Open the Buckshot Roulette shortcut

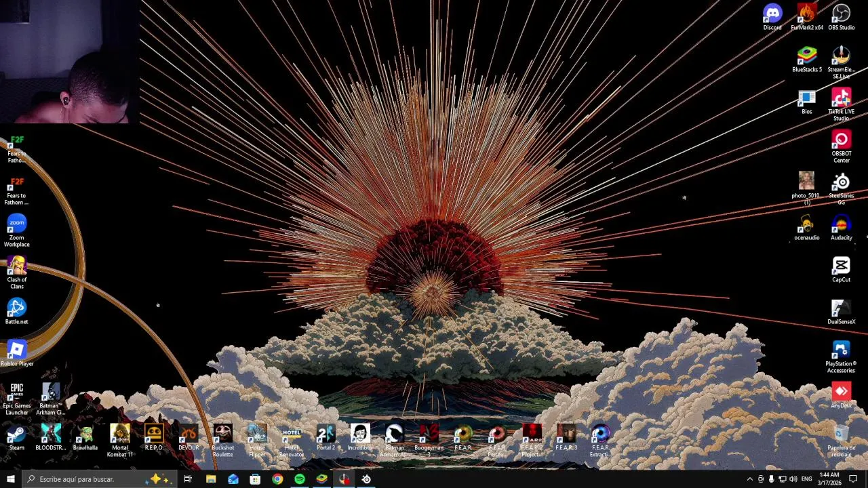click(223, 441)
